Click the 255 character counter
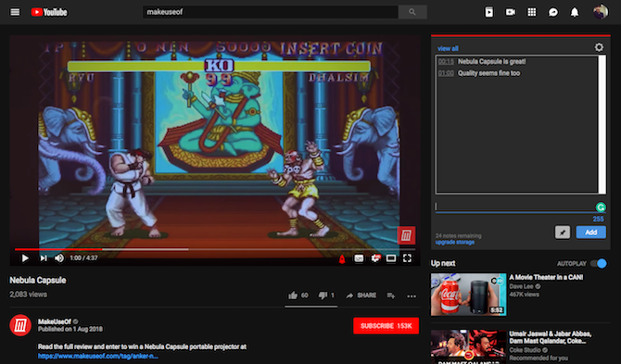 (x=598, y=219)
